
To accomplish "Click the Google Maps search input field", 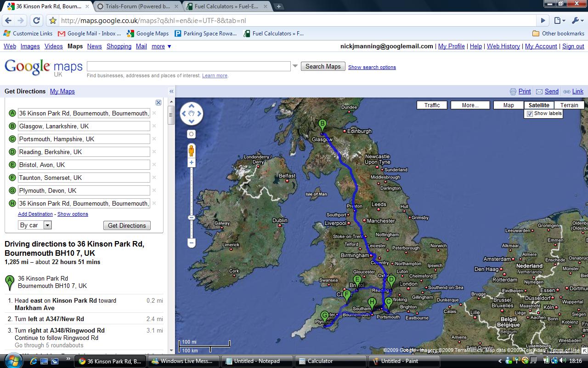I will pos(189,66).
